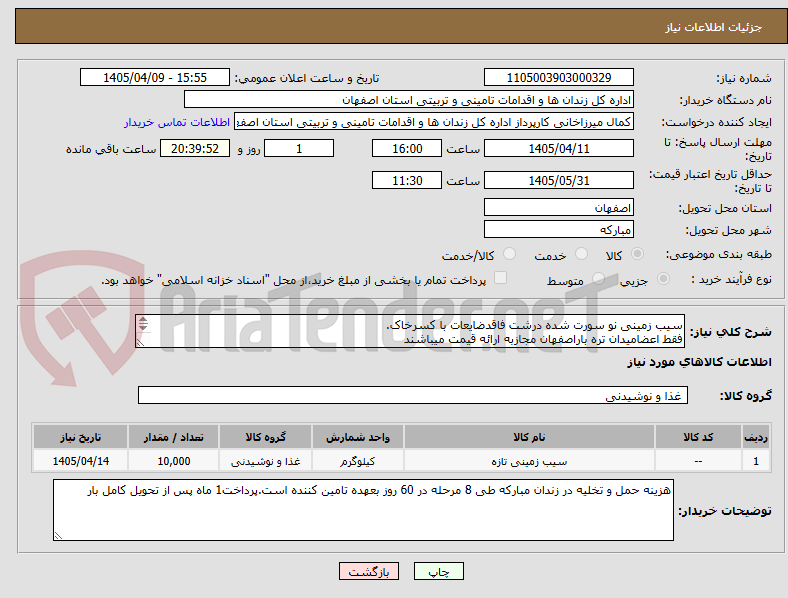Click the تعداد / مقدار column header

[x=173, y=437]
